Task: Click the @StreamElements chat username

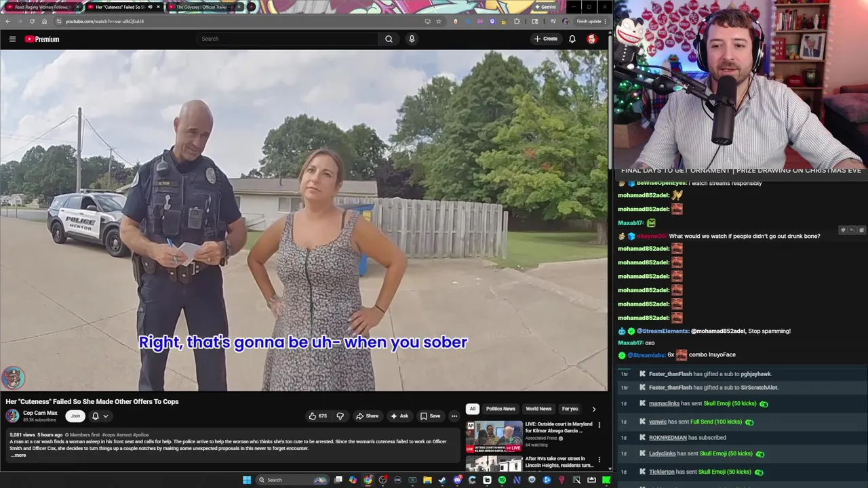Action: [x=663, y=331]
